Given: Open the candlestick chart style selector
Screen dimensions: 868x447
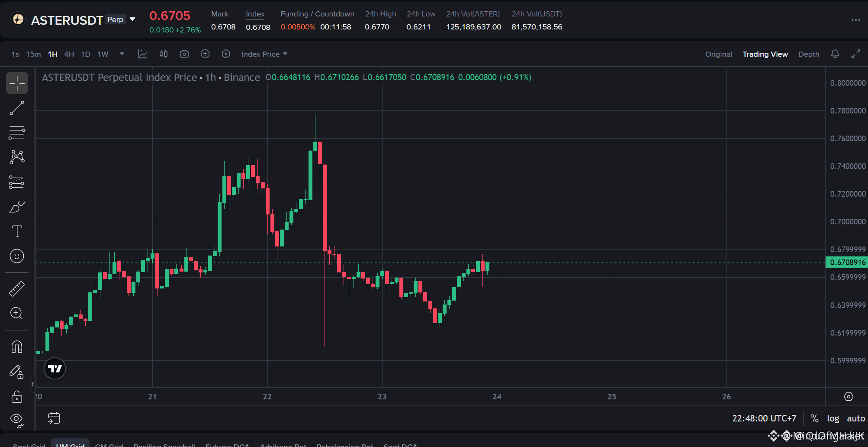Looking at the screenshot, I should [164, 54].
